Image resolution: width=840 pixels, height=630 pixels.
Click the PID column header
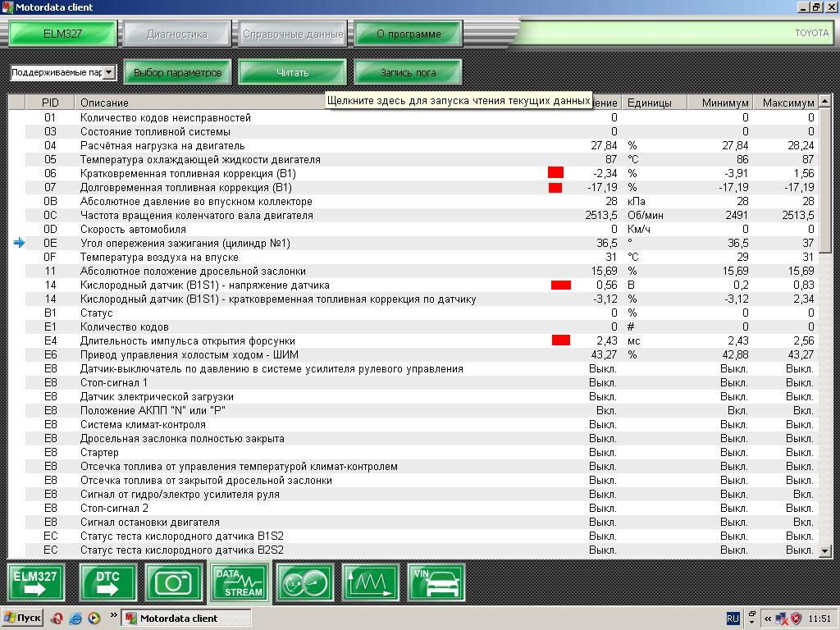[50, 103]
